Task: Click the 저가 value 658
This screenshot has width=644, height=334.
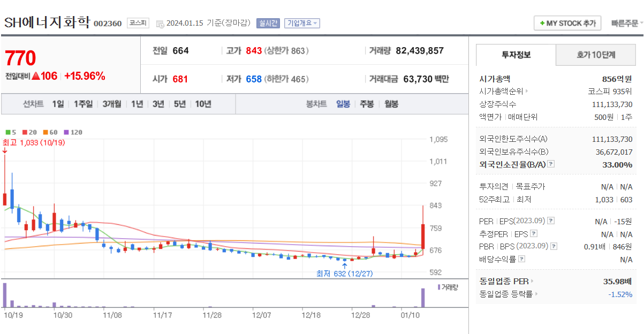Action: point(254,79)
